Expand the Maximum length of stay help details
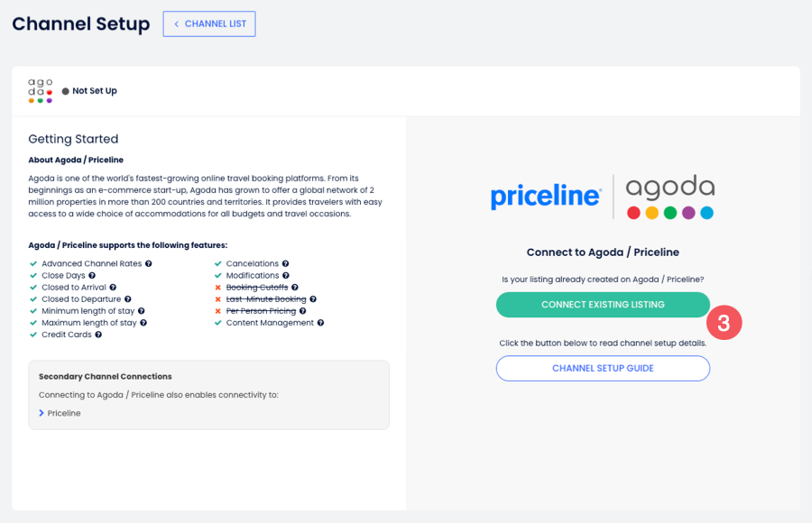The width and height of the screenshot is (812, 523). (x=143, y=322)
